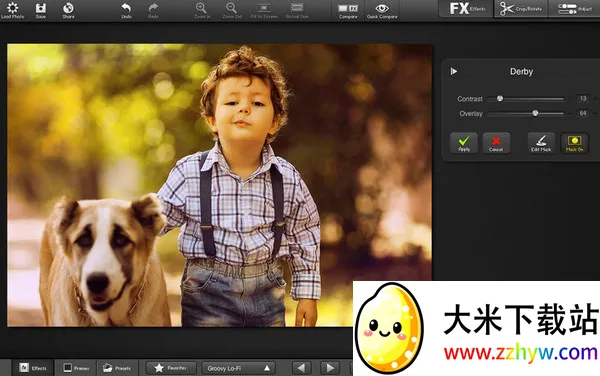Viewport: 600px width, 376px height.
Task: Go to next effect arrow
Action: [330, 368]
